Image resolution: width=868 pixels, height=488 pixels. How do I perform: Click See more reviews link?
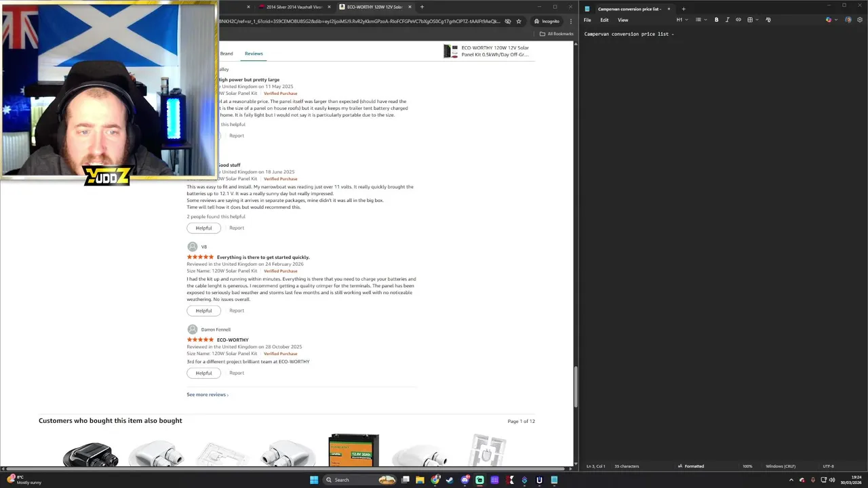(x=208, y=394)
